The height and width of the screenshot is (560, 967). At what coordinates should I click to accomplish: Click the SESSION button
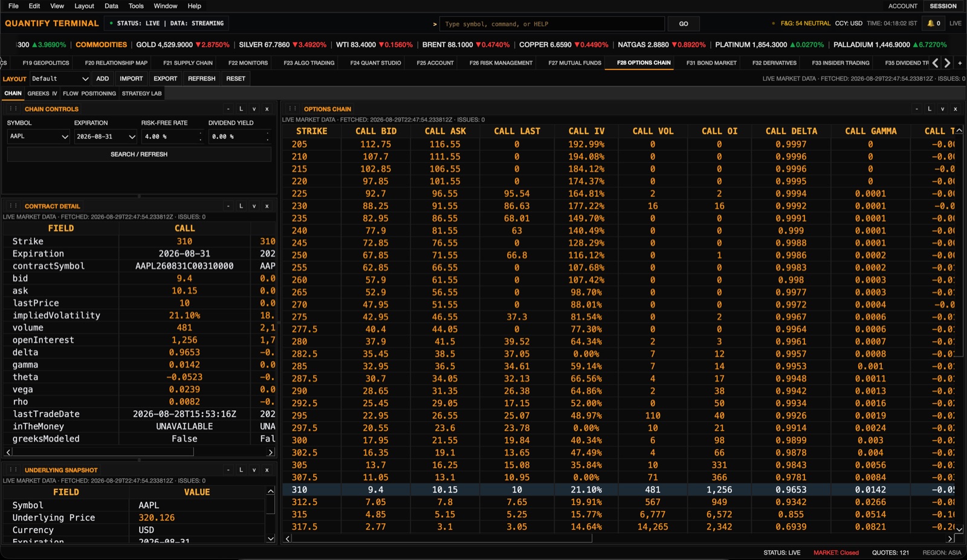coord(943,6)
